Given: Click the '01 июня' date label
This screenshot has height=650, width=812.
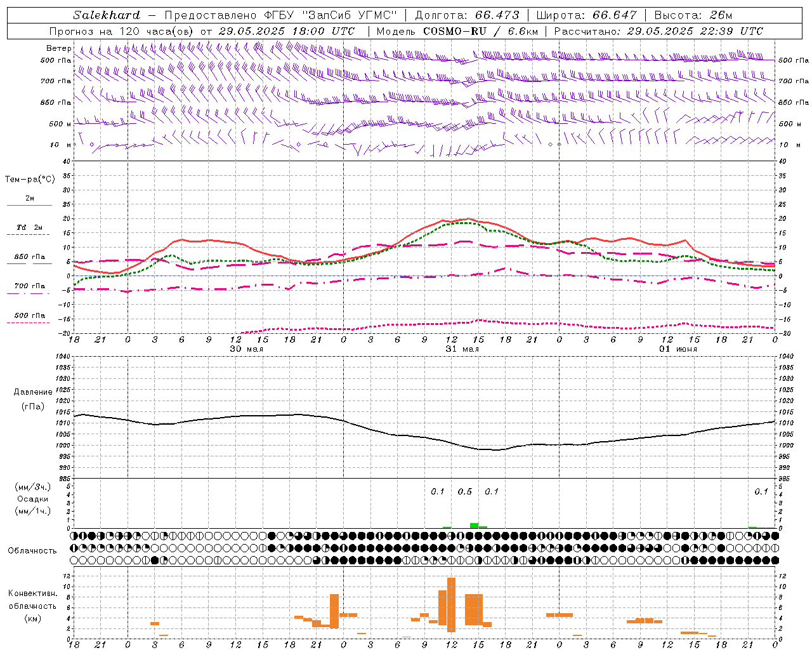Looking at the screenshot, I should coord(678,349).
